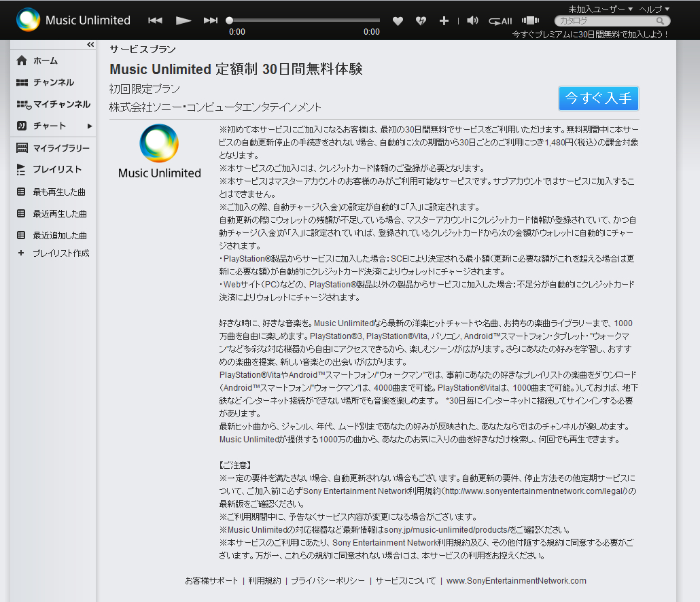Click the ホーム house icon

(22, 60)
